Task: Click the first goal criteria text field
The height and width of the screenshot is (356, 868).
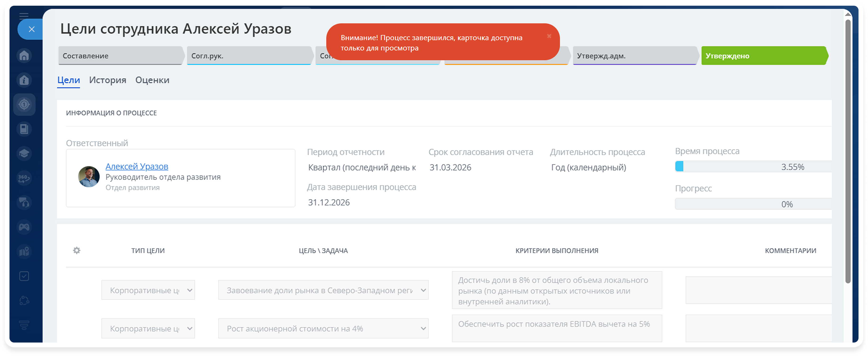Action: [557, 290]
